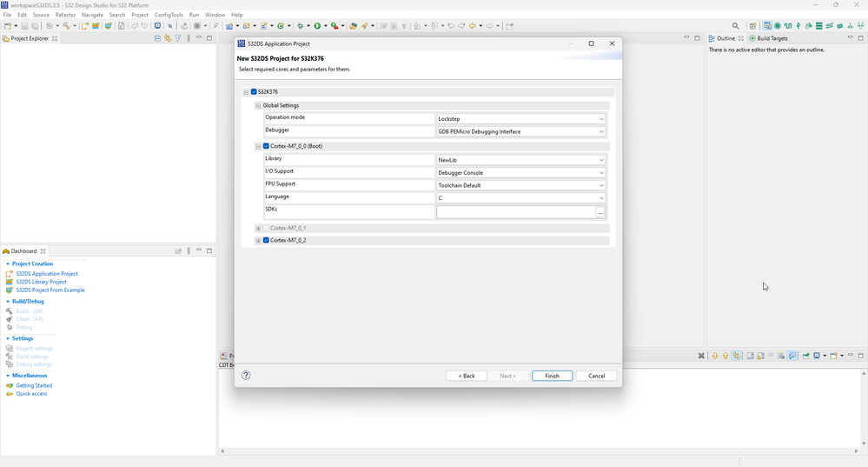Open the Dashboard view menu icon
This screenshot has height=467, width=868.
pos(189,251)
